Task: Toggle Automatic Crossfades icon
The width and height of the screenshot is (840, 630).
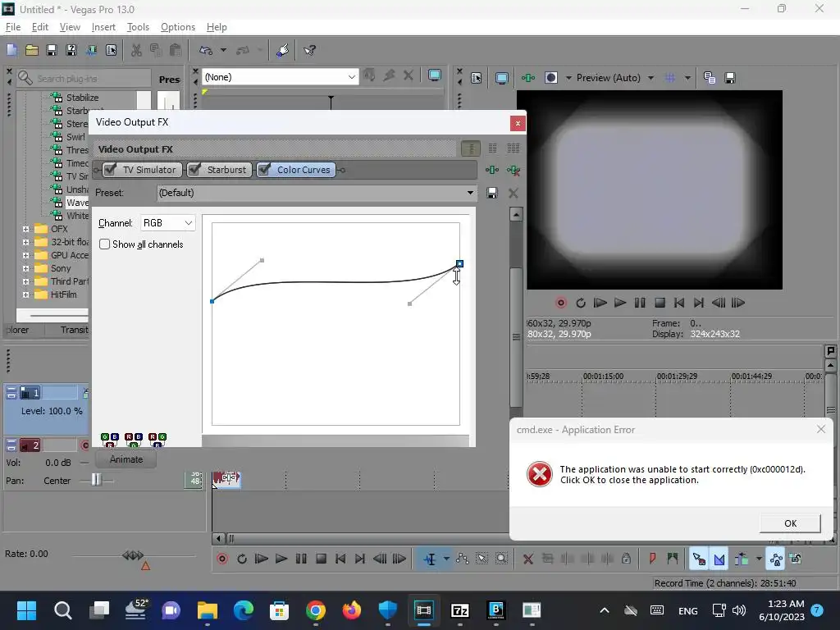Action: pyautogui.click(x=719, y=559)
